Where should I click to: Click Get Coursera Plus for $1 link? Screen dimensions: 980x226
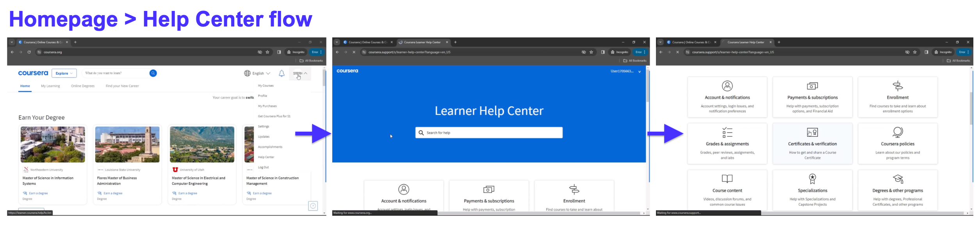click(x=274, y=116)
